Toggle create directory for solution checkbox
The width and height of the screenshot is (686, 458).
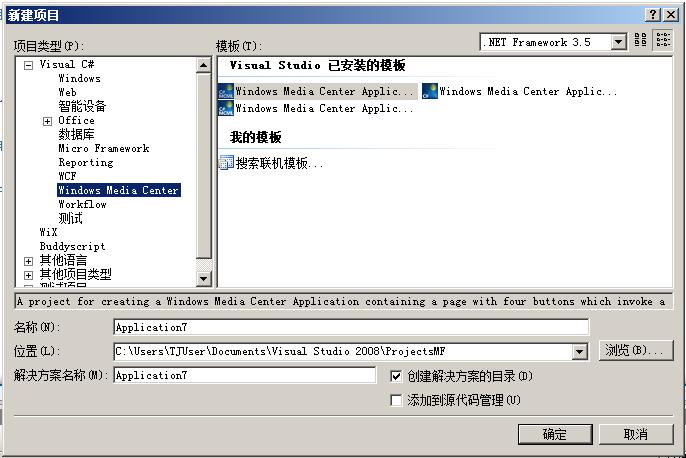coord(396,376)
